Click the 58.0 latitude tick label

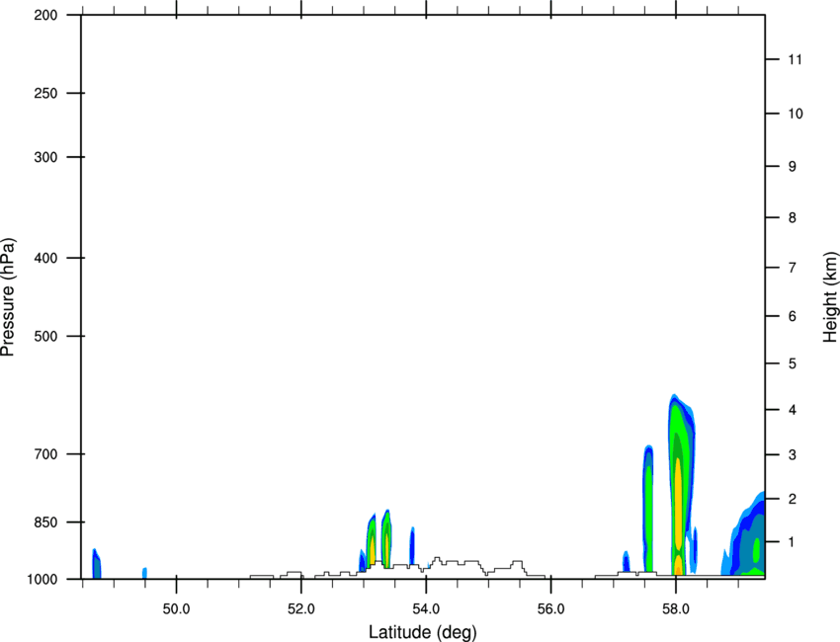(676, 608)
